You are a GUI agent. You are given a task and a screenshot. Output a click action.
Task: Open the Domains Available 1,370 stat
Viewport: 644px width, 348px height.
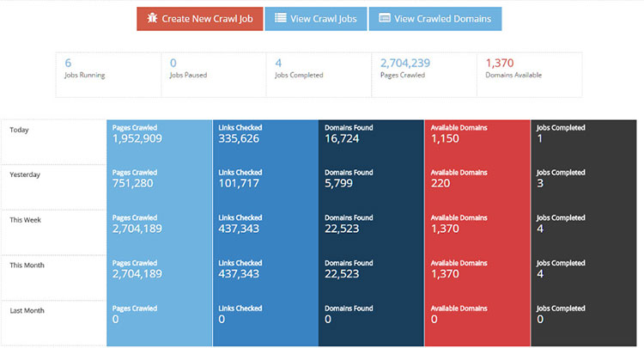[x=529, y=69]
